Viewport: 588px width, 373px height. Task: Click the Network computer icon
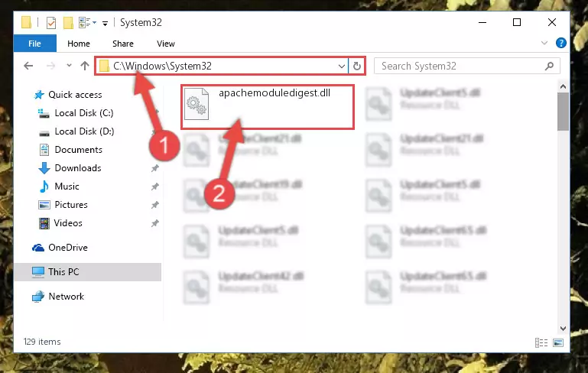38,297
